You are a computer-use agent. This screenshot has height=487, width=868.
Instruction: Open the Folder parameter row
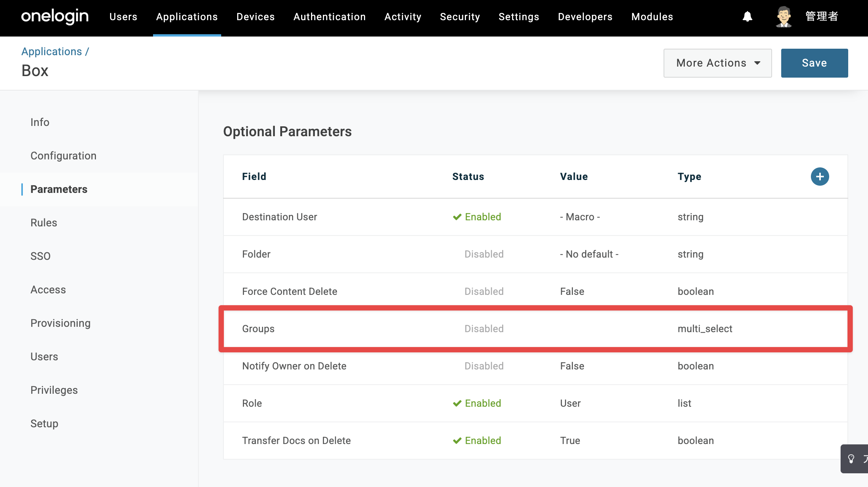click(535, 254)
